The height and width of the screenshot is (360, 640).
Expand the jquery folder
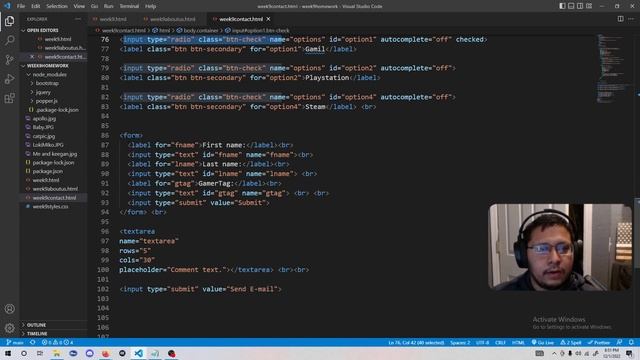(x=43, y=92)
